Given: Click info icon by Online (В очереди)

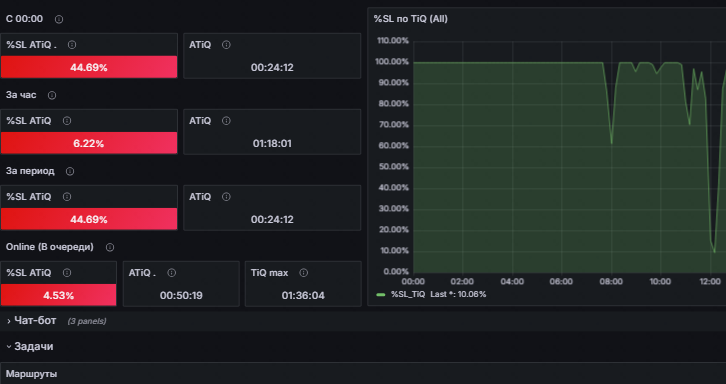Looking at the screenshot, I should (x=110, y=247).
